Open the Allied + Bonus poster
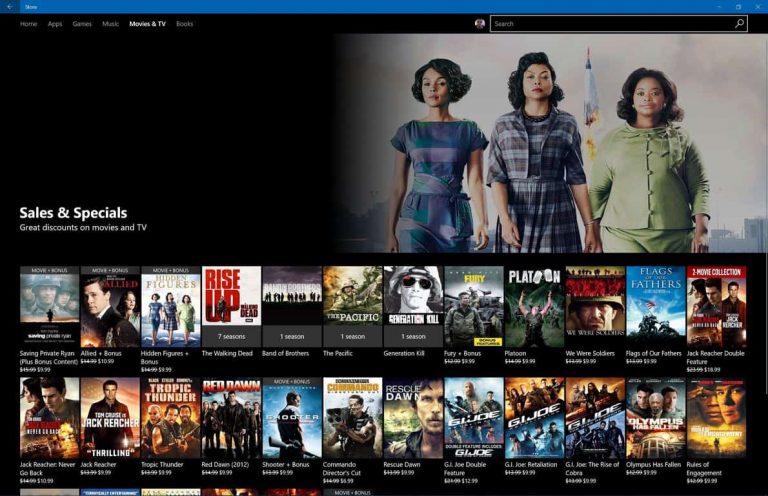Screen dimensions: 768x496 pos(110,307)
